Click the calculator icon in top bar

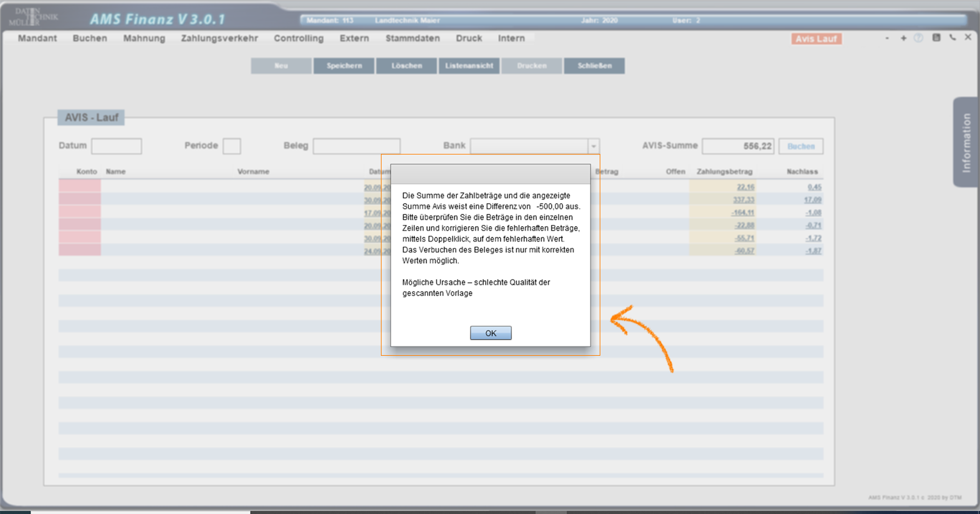pos(936,38)
